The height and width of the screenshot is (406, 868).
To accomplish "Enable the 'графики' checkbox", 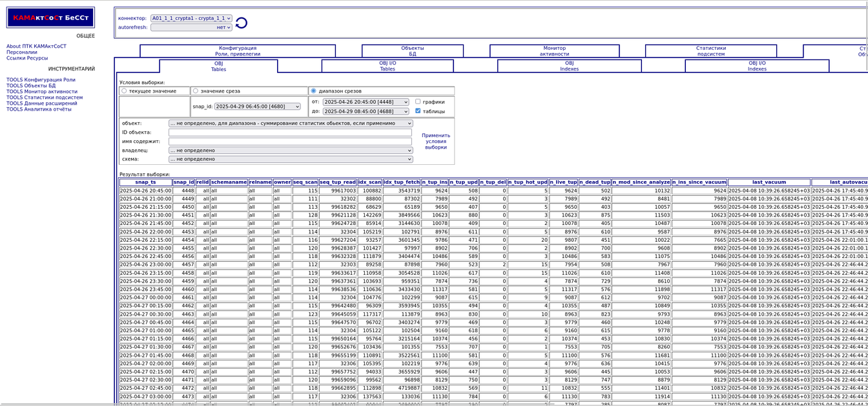I will (418, 101).
